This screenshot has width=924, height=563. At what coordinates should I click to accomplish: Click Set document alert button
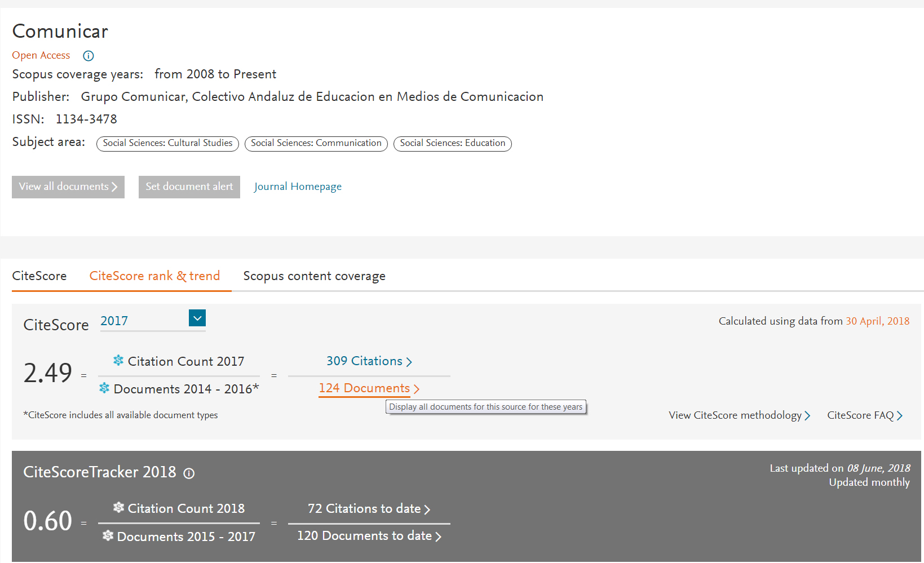point(189,187)
